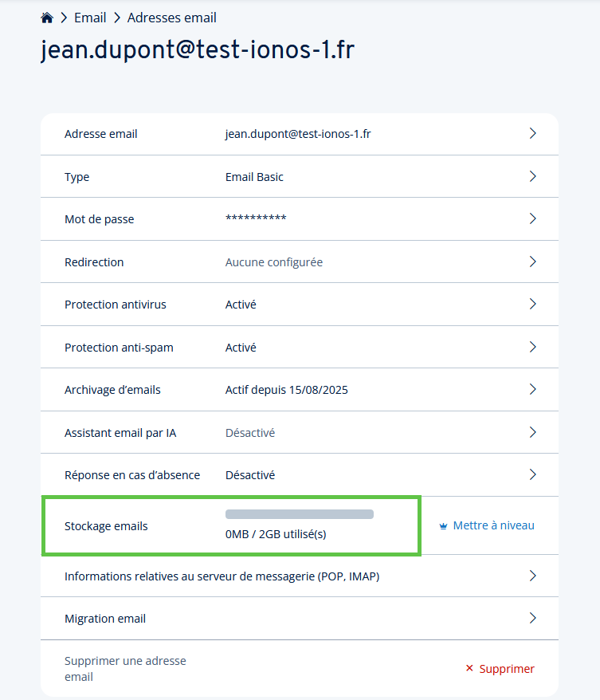Image resolution: width=600 pixels, height=700 pixels.
Task: Open Archivage d'emails row chevron
Action: pos(532,389)
